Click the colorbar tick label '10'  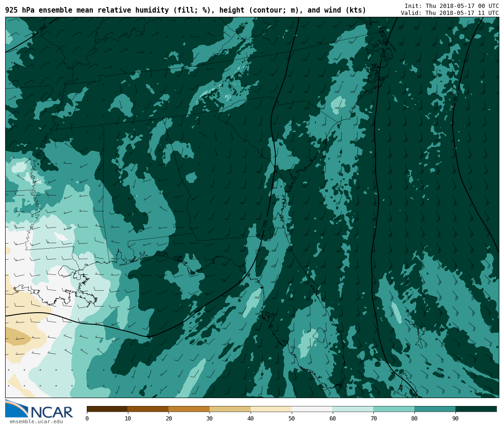(x=128, y=418)
